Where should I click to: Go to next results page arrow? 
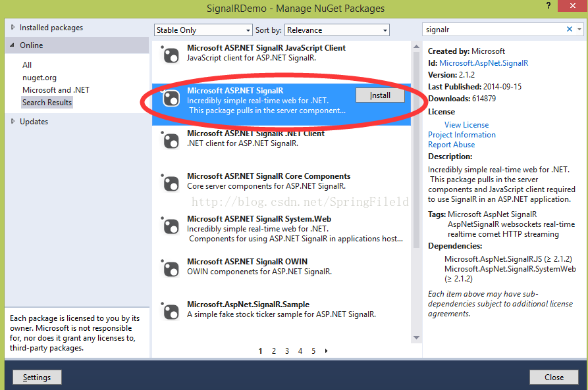tap(326, 351)
